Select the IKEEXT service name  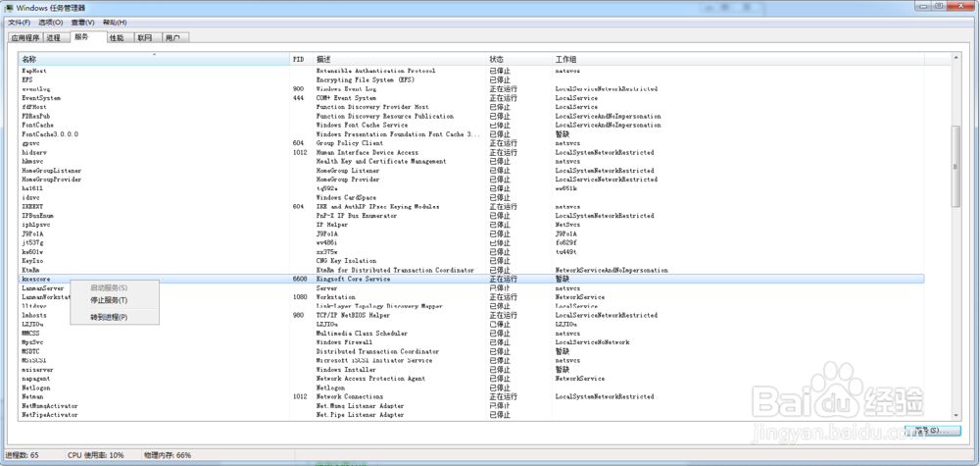tap(32, 206)
